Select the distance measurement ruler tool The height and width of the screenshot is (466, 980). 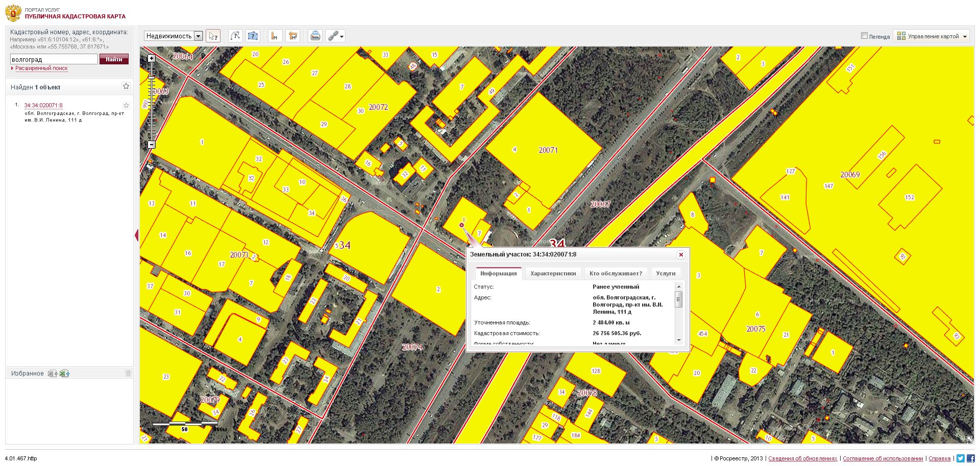point(275,36)
